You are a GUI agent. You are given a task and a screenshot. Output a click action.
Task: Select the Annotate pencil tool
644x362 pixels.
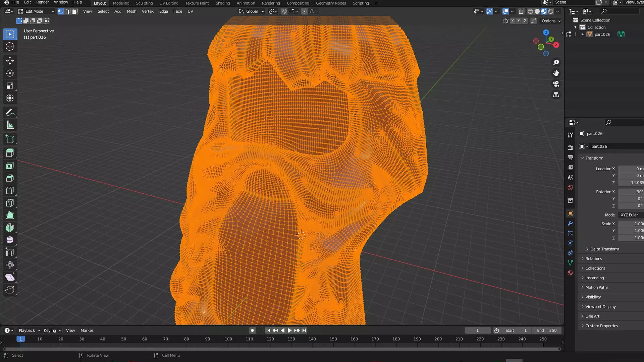(10, 112)
